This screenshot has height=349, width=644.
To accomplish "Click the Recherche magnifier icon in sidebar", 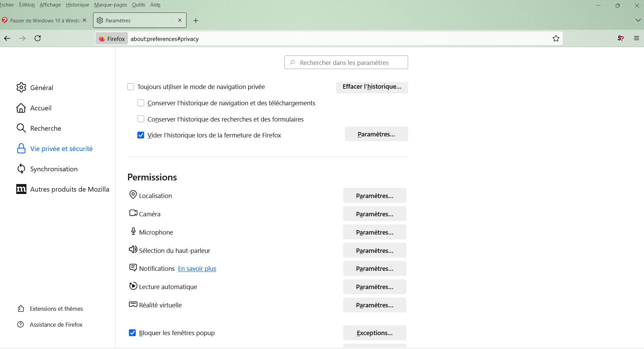I will coord(21,128).
